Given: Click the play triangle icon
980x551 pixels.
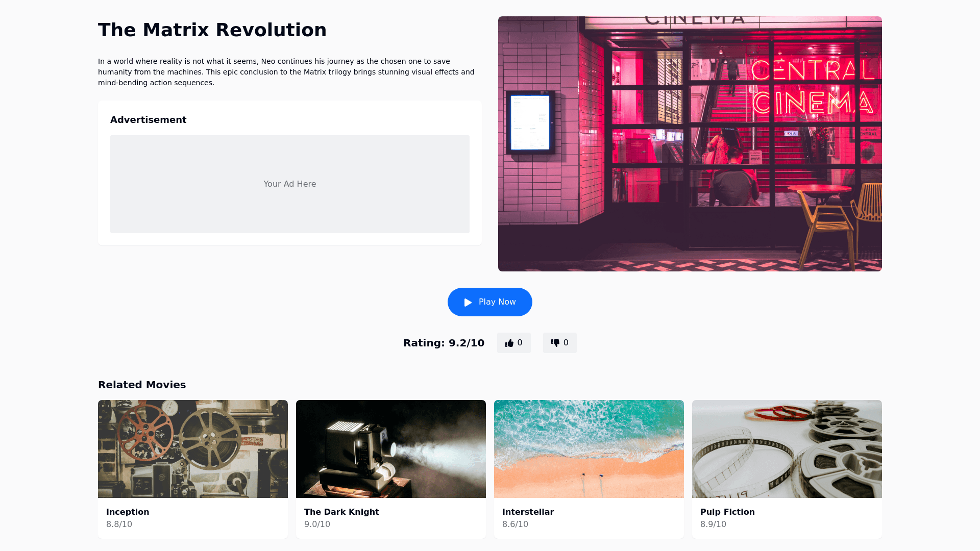Looking at the screenshot, I should [x=468, y=303].
